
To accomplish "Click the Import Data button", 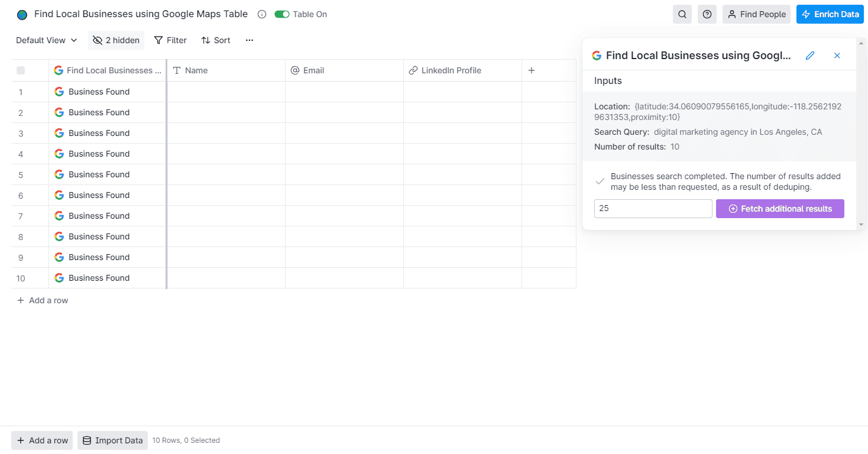I will pos(112,440).
